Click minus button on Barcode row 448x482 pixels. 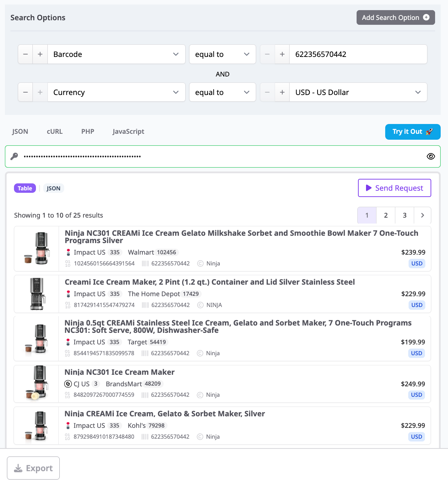point(25,54)
